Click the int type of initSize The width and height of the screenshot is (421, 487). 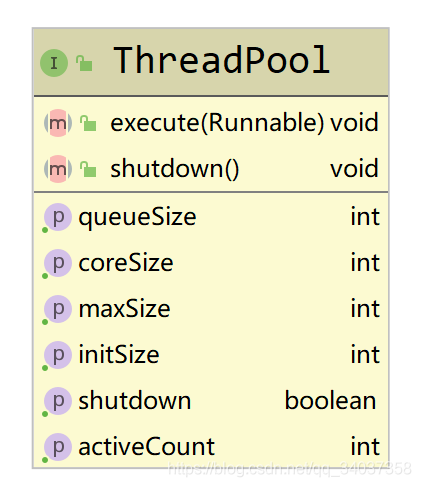[x=365, y=355]
